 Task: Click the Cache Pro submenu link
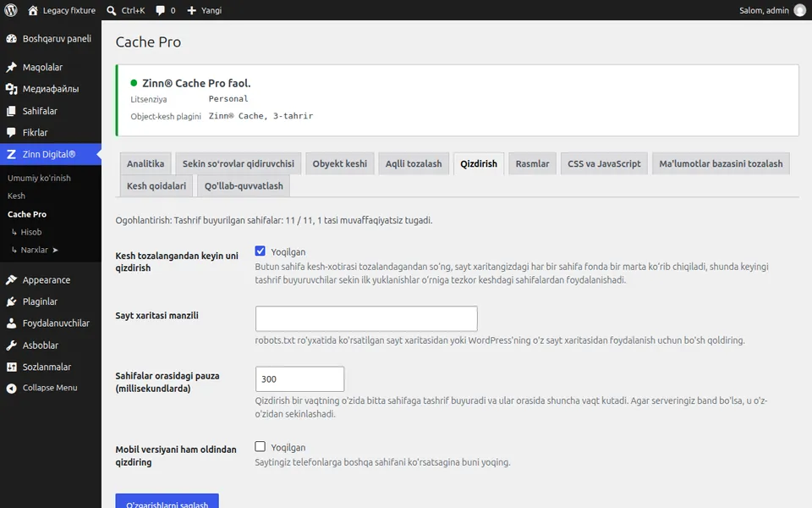click(27, 214)
